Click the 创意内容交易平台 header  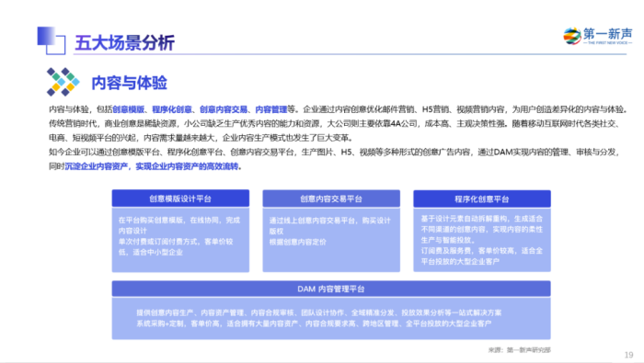coord(331,199)
